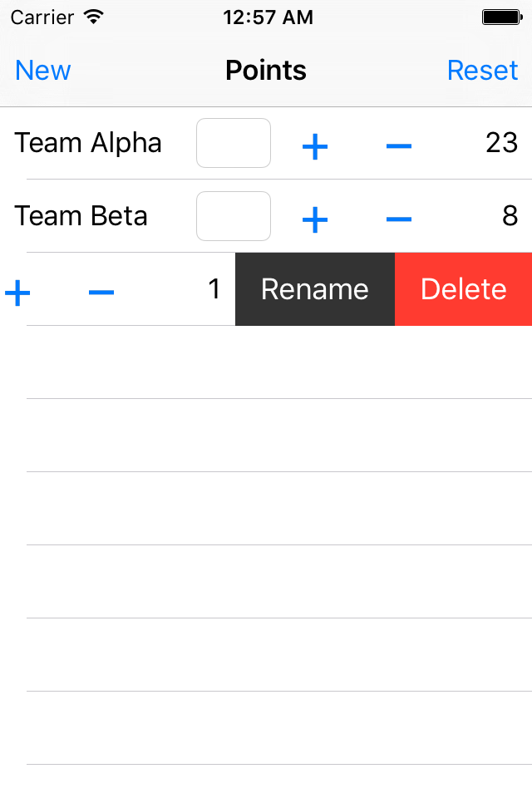Select the Team Alpha name label
The height and width of the screenshot is (798, 532).
tap(88, 143)
